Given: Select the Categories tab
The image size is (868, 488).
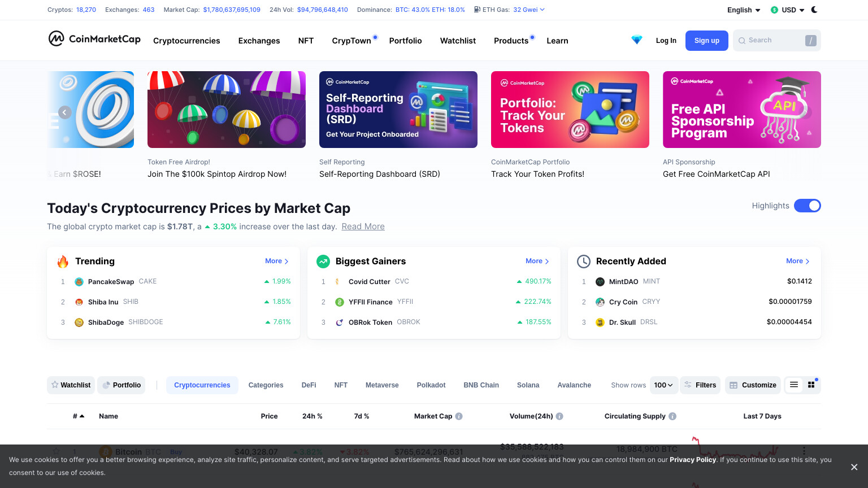Looking at the screenshot, I should coord(266,385).
